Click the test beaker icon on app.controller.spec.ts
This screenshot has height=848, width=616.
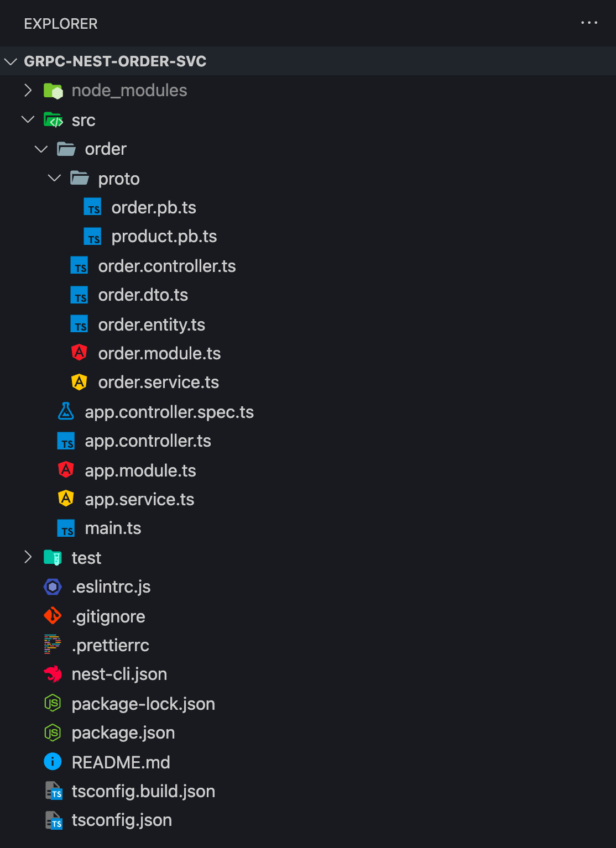tap(66, 411)
